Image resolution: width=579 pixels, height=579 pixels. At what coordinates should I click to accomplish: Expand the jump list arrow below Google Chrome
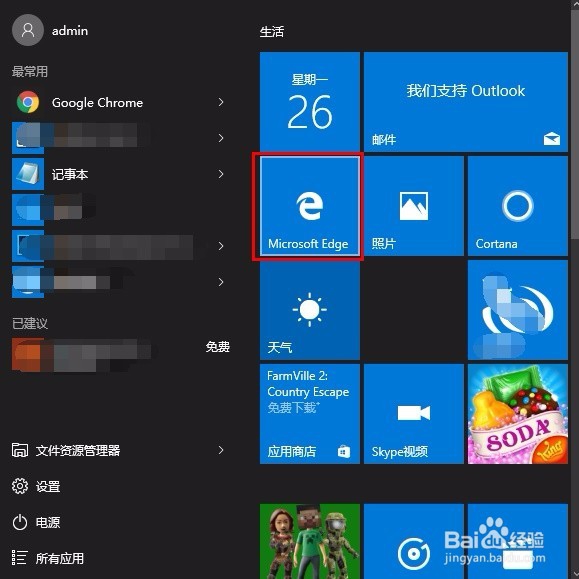tap(221, 138)
